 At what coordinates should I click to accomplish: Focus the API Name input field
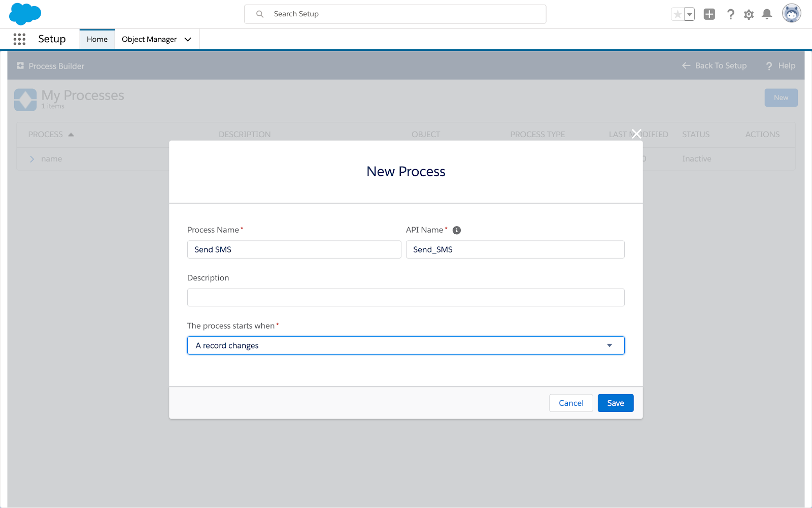[515, 249]
